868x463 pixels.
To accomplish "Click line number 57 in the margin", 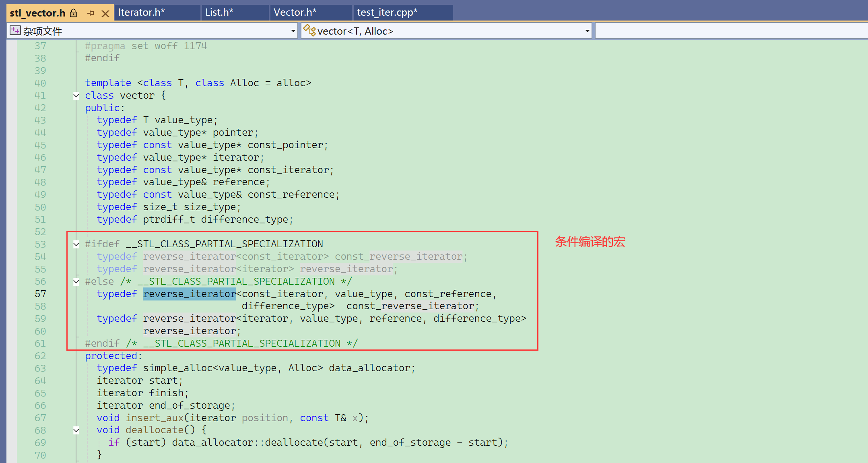I will click(x=40, y=294).
